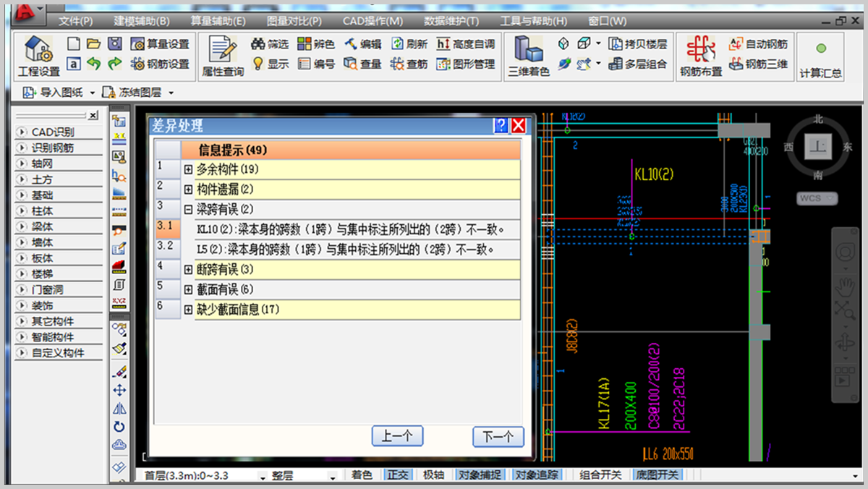This screenshot has height=489, width=868.
Task: Open the 钢筋布置 rebar layout tool
Action: [701, 51]
